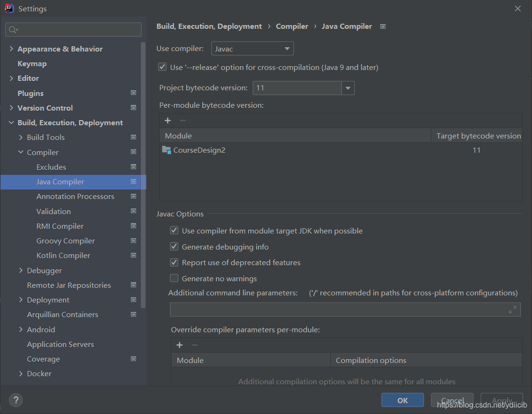
Task: Click the search magnifier icon in settings
Action: [13, 30]
